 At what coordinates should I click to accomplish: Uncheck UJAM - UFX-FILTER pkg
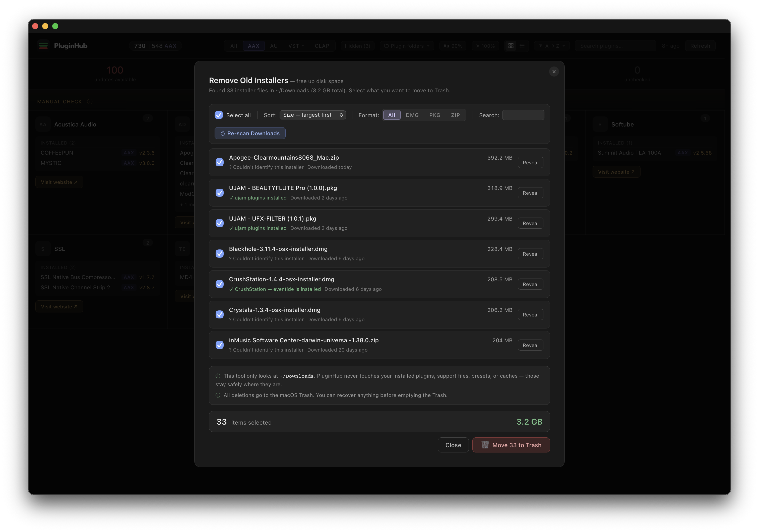(x=220, y=223)
